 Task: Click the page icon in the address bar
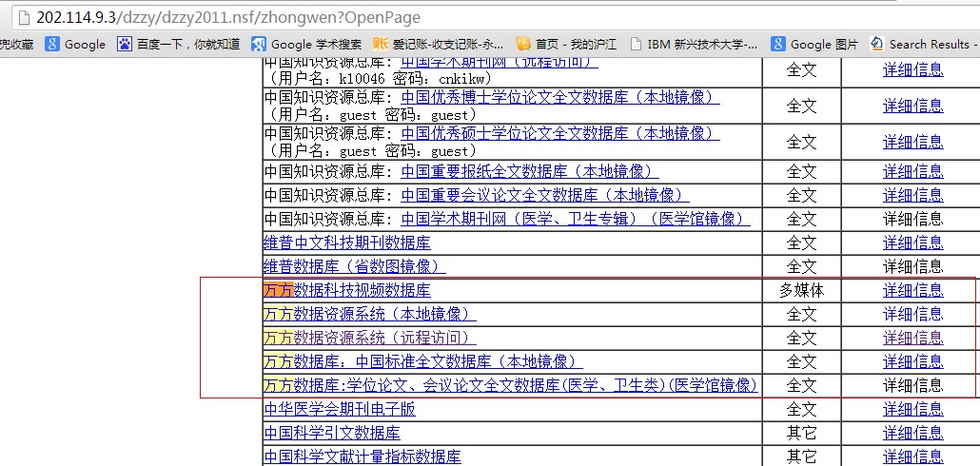pos(23,17)
